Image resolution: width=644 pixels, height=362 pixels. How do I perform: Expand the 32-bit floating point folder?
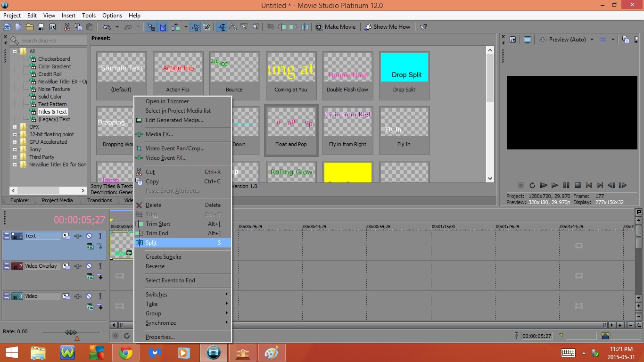15,134
